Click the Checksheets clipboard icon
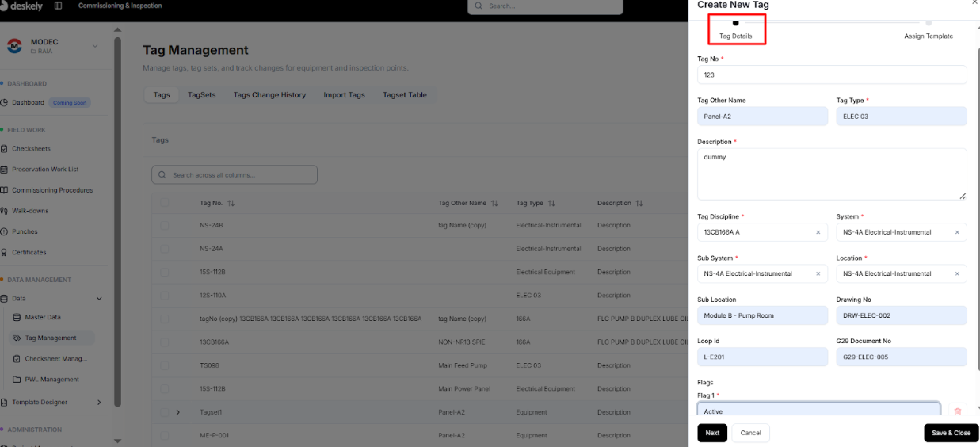This screenshot has height=447, width=980. tap(4, 149)
